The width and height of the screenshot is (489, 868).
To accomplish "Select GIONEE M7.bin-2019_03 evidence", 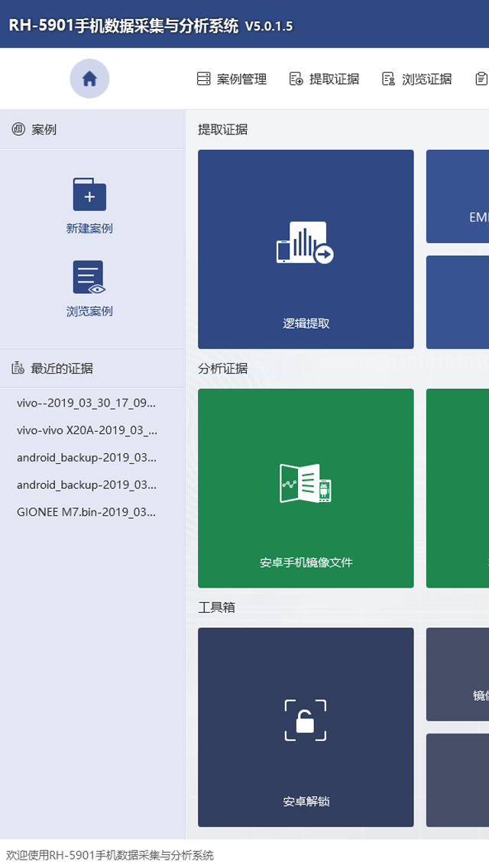I will coord(86,513).
